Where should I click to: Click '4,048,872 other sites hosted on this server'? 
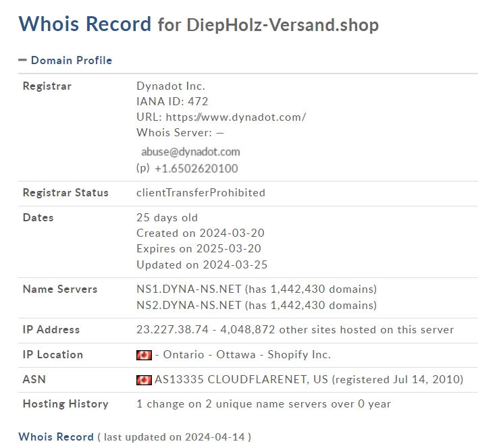click(337, 329)
